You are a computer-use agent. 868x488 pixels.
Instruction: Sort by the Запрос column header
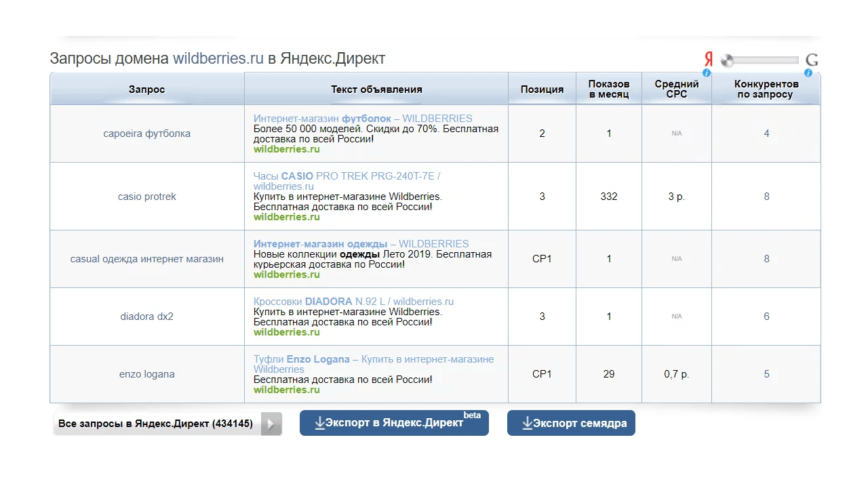tap(147, 89)
